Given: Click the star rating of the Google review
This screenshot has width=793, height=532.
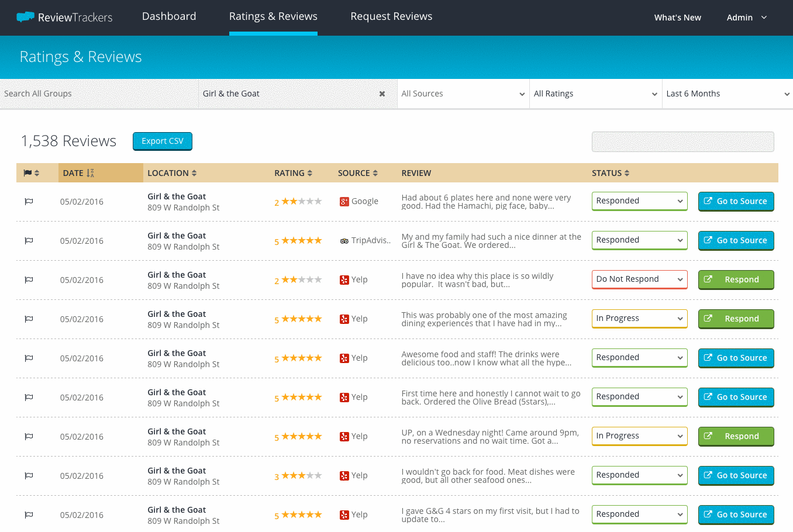Looking at the screenshot, I should (302, 201).
